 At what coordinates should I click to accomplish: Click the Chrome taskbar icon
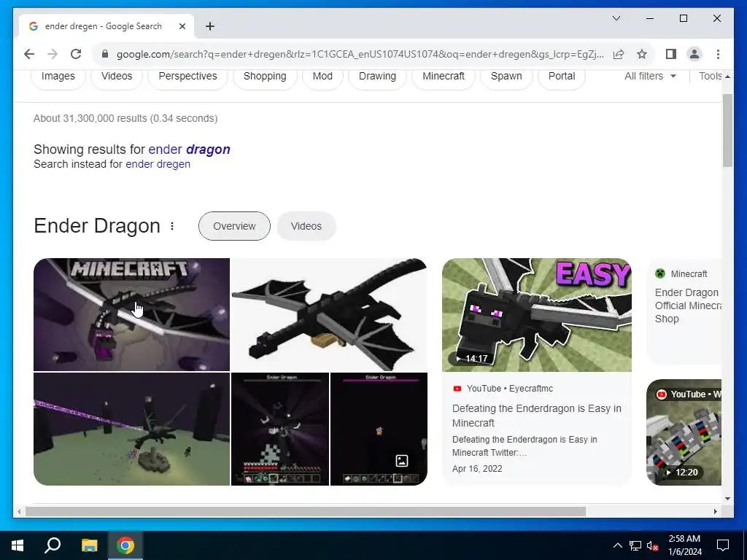[x=125, y=545]
